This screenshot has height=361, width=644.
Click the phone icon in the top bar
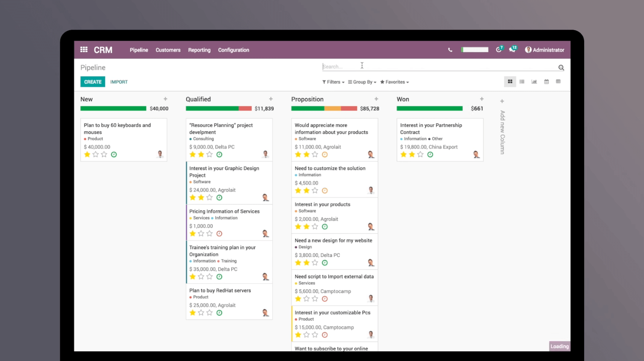tap(450, 49)
